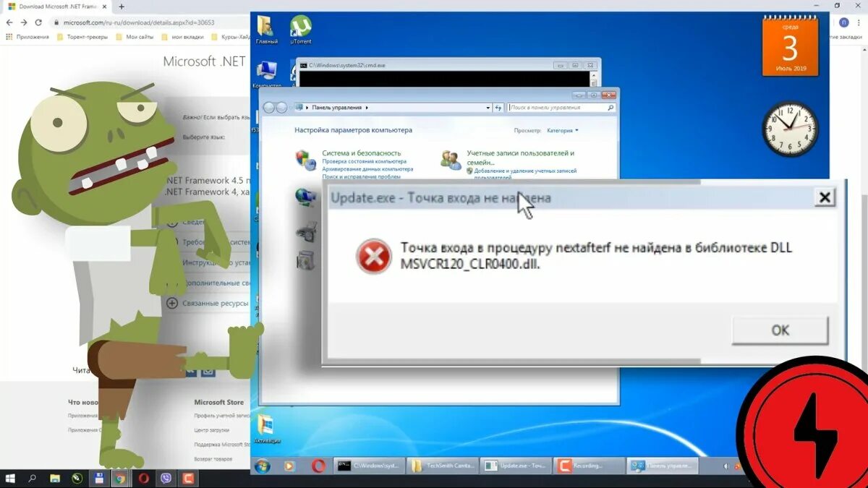Open Viber on Windows 10 taskbar
Screen dimensions: 868x488
166,479
